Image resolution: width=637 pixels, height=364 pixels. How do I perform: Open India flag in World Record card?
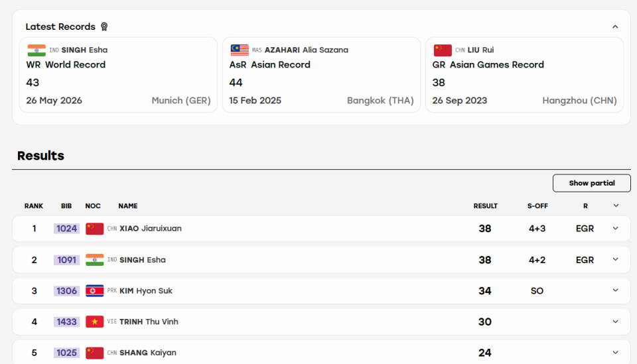click(x=36, y=50)
